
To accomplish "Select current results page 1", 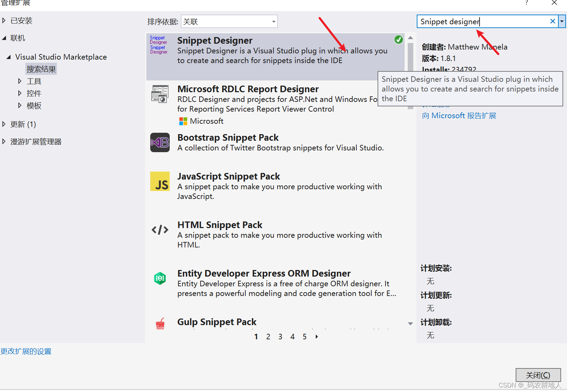I will (256, 337).
